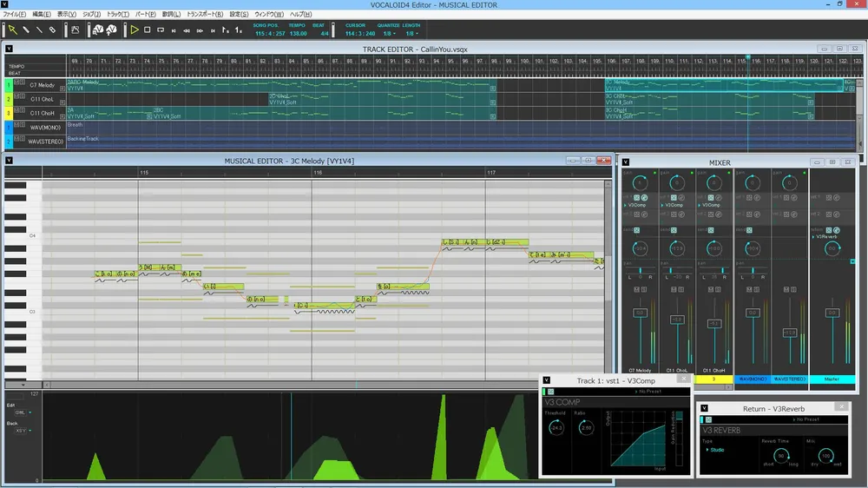Open the ファイル(F) menu
This screenshot has width=868, height=488.
(15, 15)
